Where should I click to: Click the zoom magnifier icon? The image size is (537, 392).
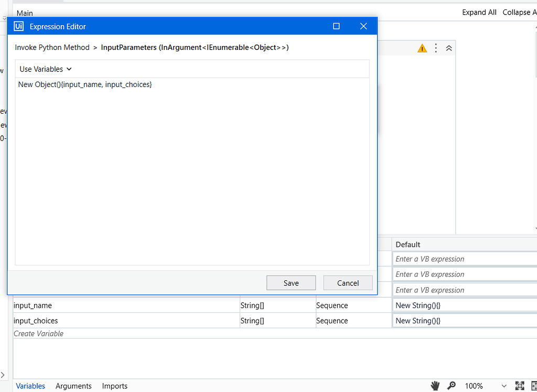pyautogui.click(x=452, y=386)
